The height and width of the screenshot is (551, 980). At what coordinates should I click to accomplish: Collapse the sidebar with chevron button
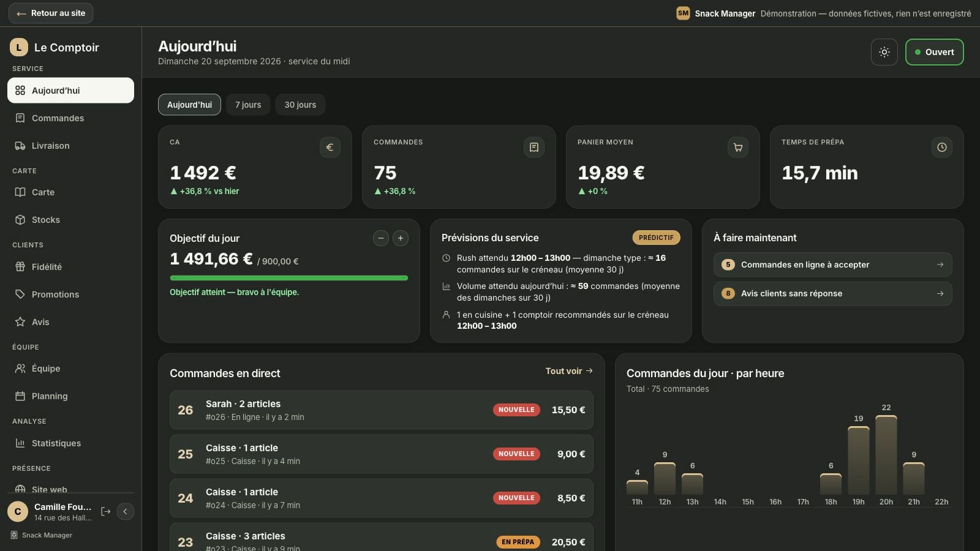(125, 511)
